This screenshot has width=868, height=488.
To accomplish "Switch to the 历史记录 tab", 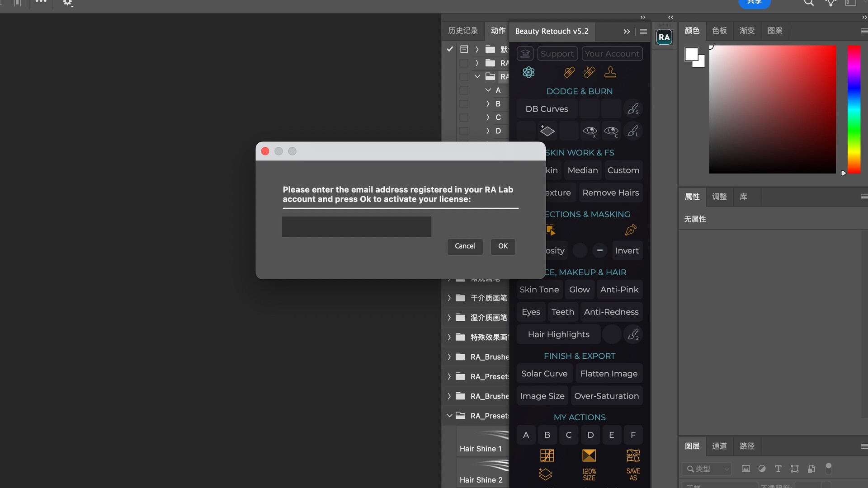I will (x=462, y=31).
